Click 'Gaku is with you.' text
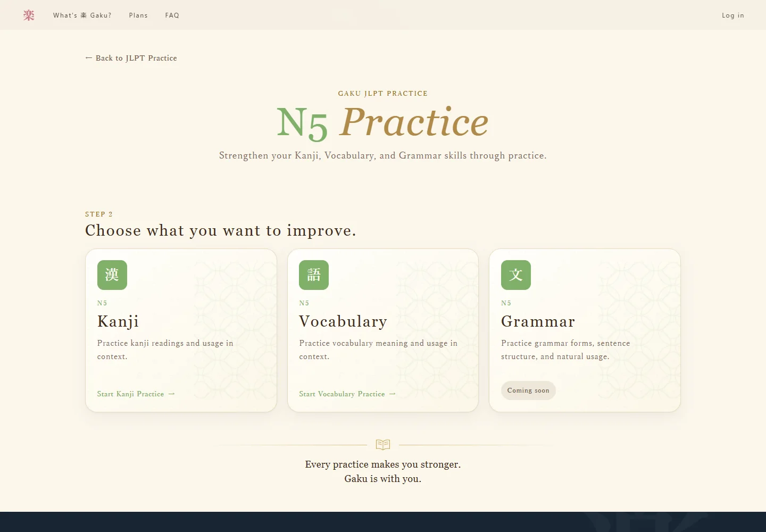The height and width of the screenshot is (532, 766). tap(383, 479)
